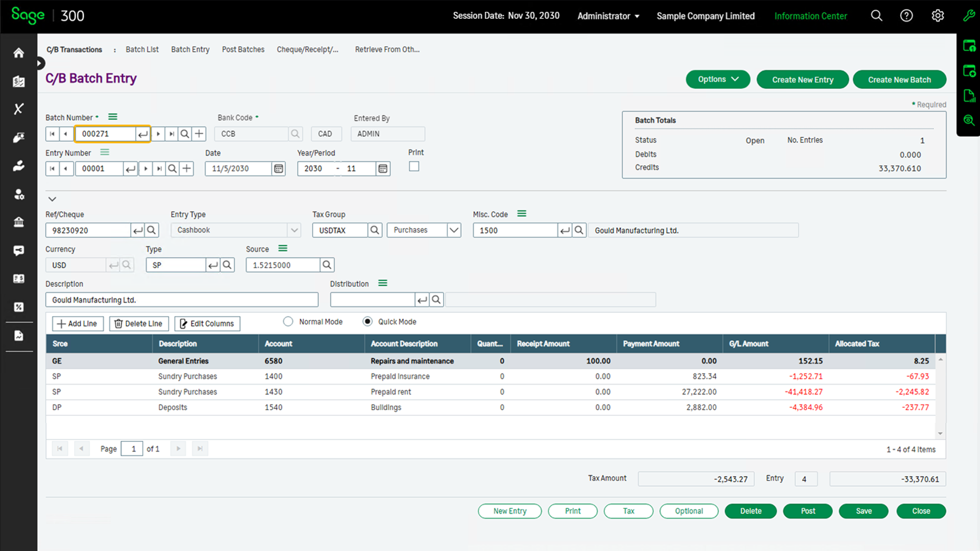
Task: Open the search magnifier in top bar
Action: (876, 16)
